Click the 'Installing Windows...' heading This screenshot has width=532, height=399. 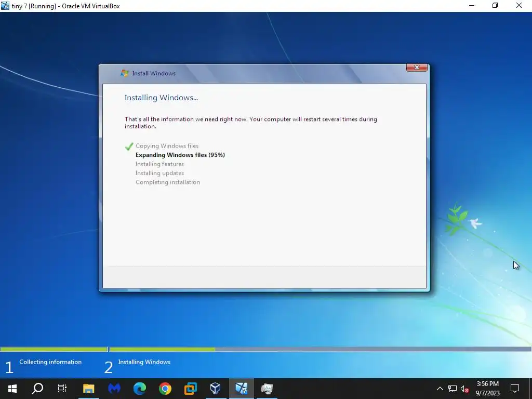point(161,98)
